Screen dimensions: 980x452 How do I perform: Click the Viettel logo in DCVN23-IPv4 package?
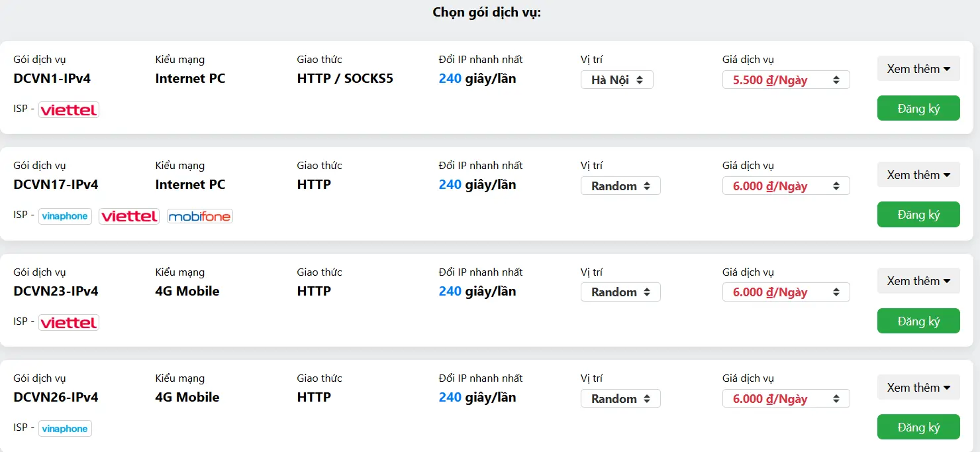coord(68,323)
